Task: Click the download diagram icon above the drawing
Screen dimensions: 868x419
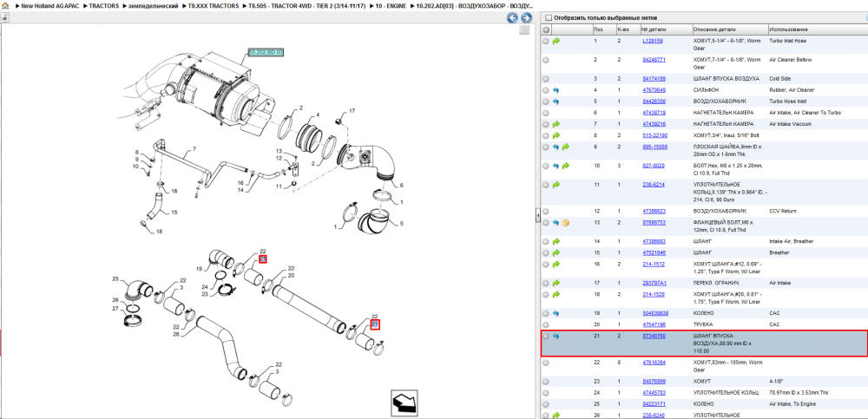Action: (x=4, y=17)
